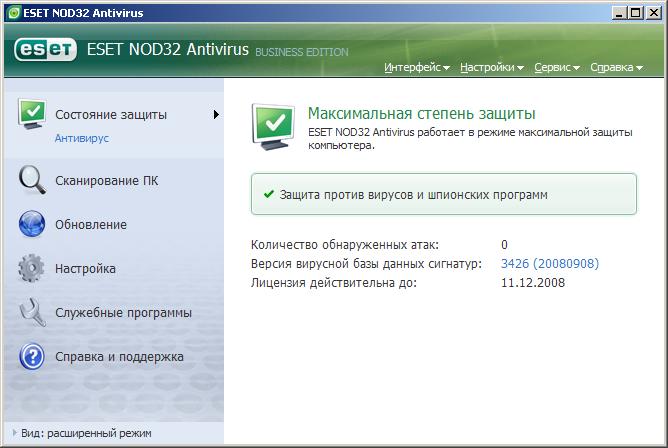Click the protection status monitor icon in sidebar
The image size is (668, 448).
(x=32, y=114)
